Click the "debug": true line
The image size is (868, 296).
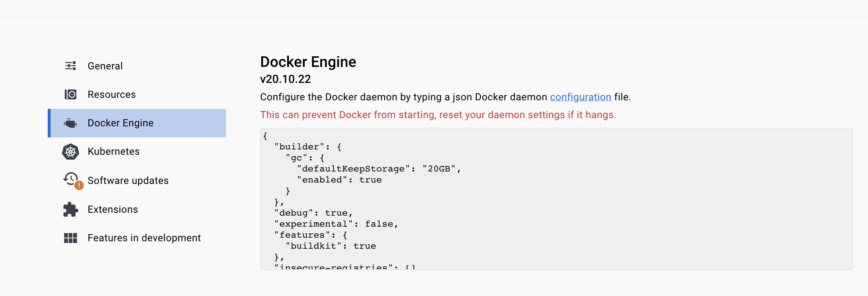tap(314, 213)
